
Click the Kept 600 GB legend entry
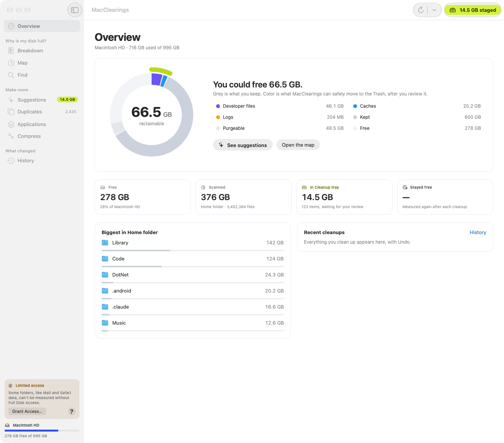(x=417, y=117)
